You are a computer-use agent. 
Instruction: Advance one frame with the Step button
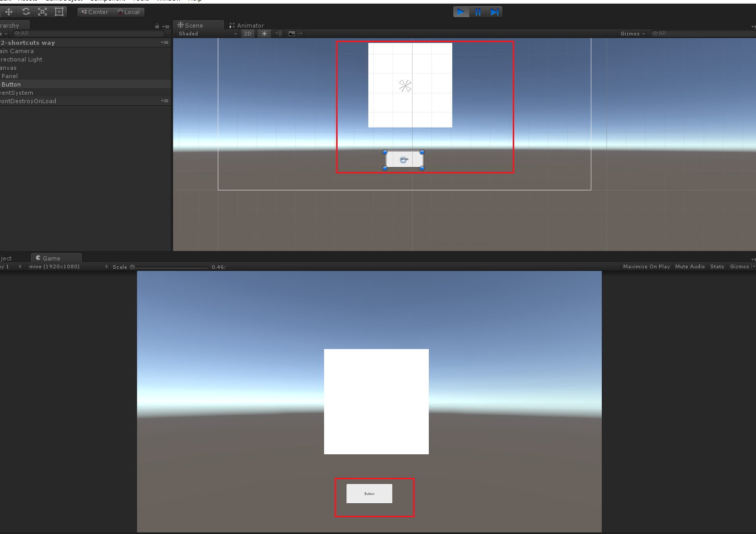coord(494,11)
